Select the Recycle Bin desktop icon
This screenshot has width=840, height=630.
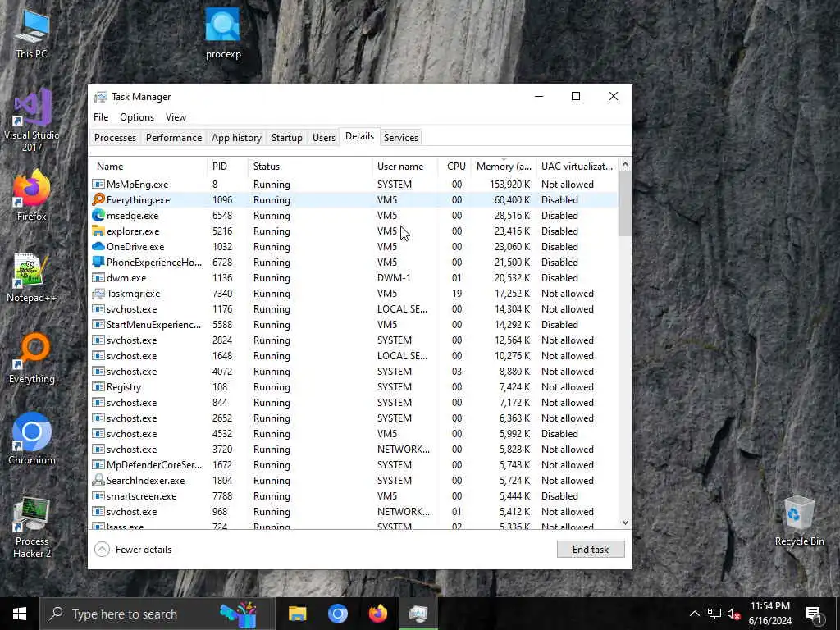(x=799, y=521)
